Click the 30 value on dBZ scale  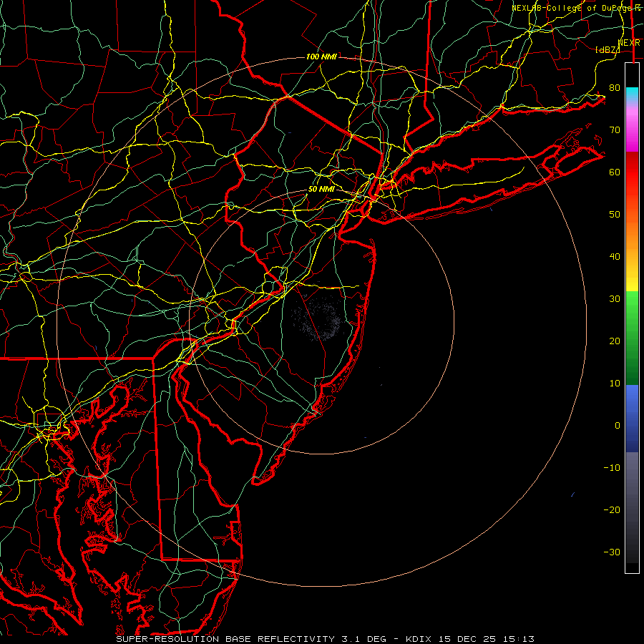click(615, 299)
